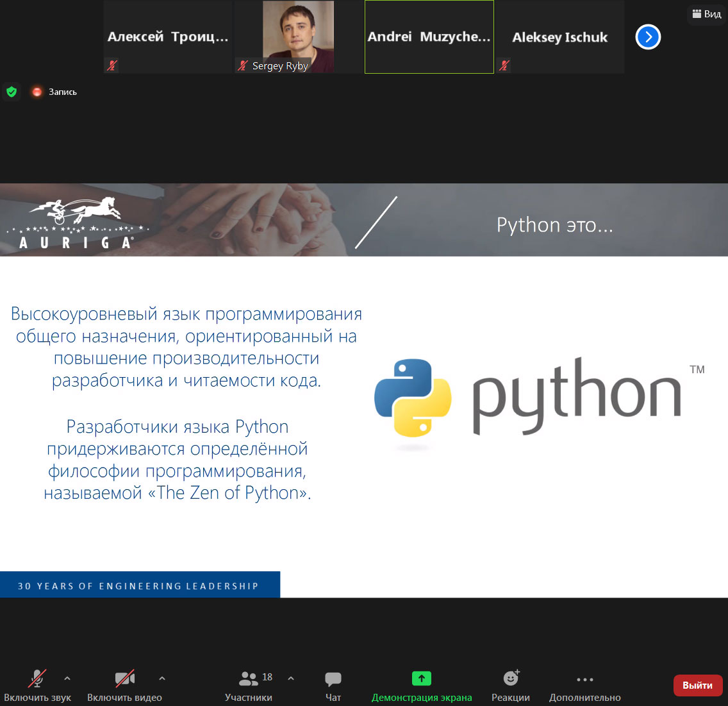The image size is (728, 706).
Task: Select Алексей Троиц... participant tile
Action: point(168,37)
